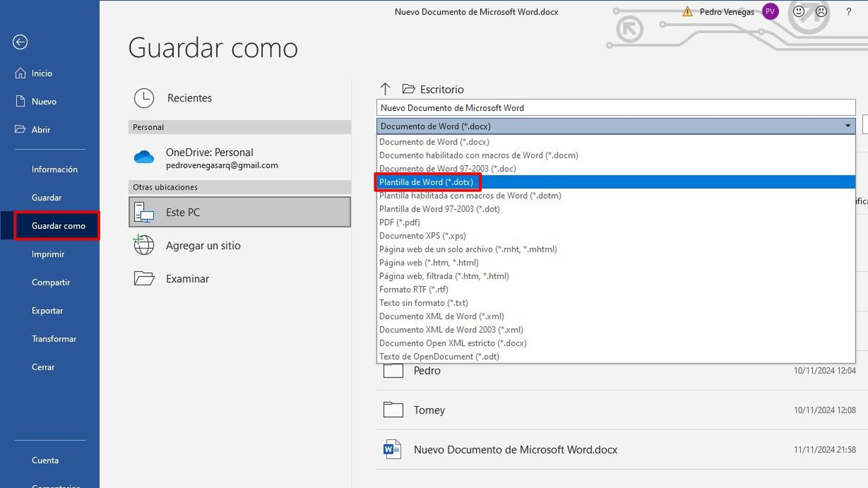Click the file name input field
Viewport: 868px width, 488px height.
[616, 108]
